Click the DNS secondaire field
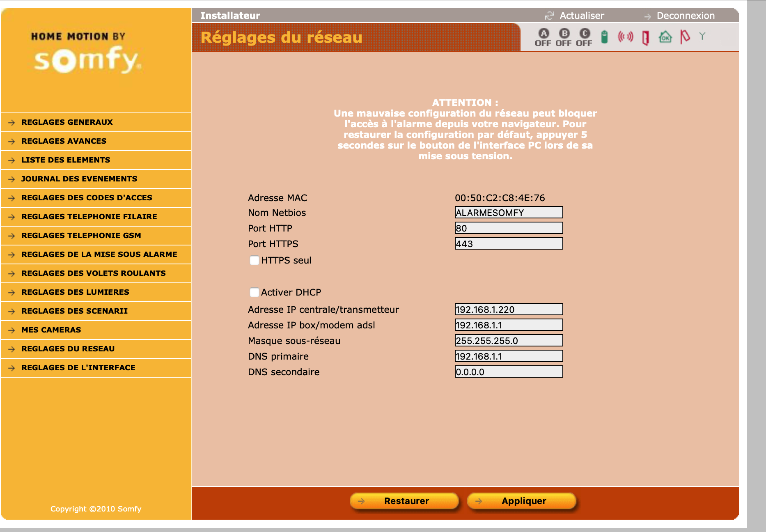 point(509,372)
